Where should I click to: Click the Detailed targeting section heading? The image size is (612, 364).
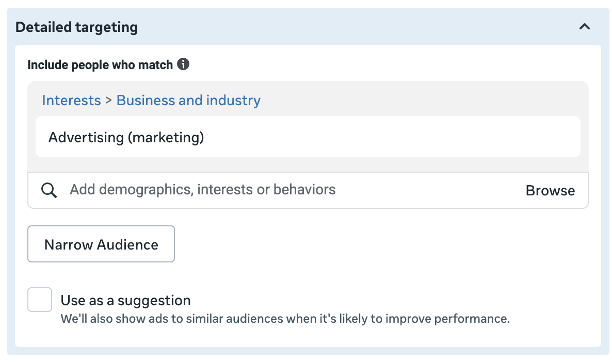(x=77, y=27)
